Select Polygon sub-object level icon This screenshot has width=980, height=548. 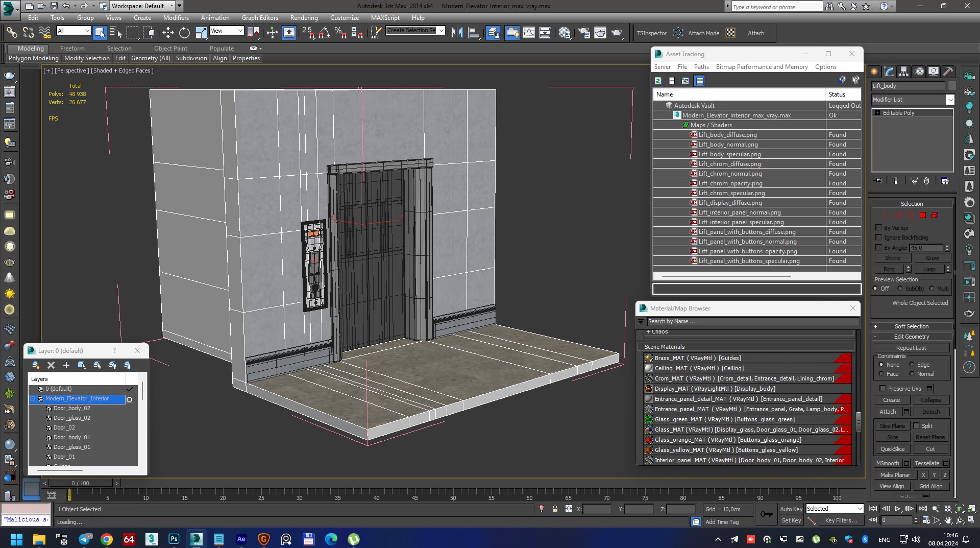pyautogui.click(x=923, y=215)
